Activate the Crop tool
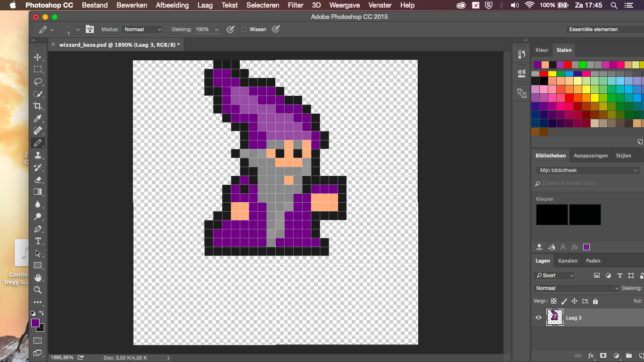644x362 pixels. click(x=38, y=106)
